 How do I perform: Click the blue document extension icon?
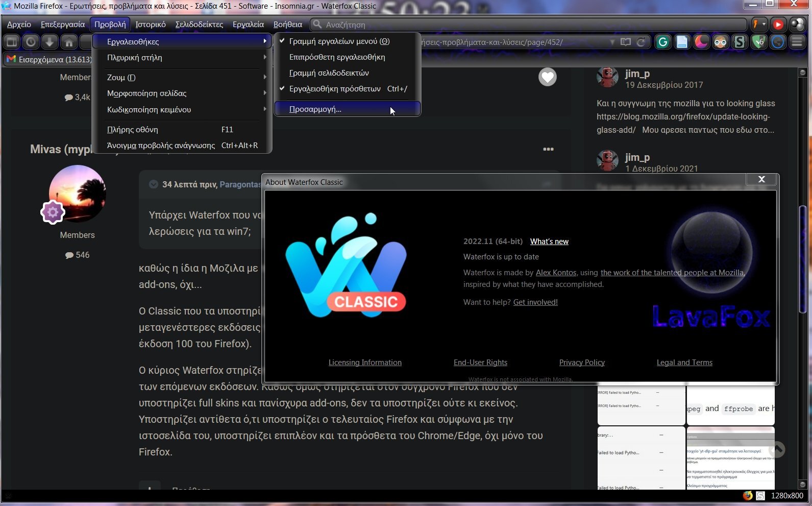click(x=682, y=42)
